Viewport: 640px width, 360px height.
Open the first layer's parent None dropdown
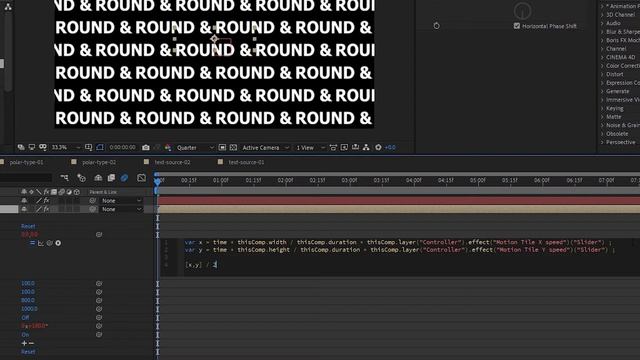121,200
